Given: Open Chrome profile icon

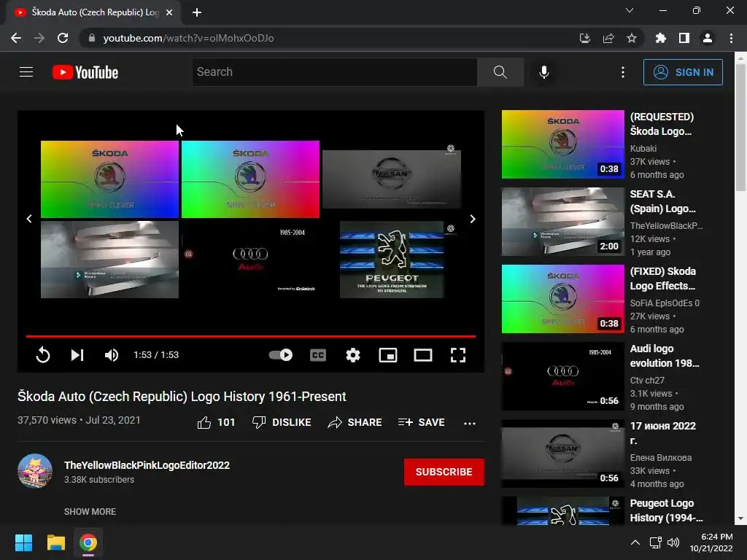Looking at the screenshot, I should pos(708,38).
